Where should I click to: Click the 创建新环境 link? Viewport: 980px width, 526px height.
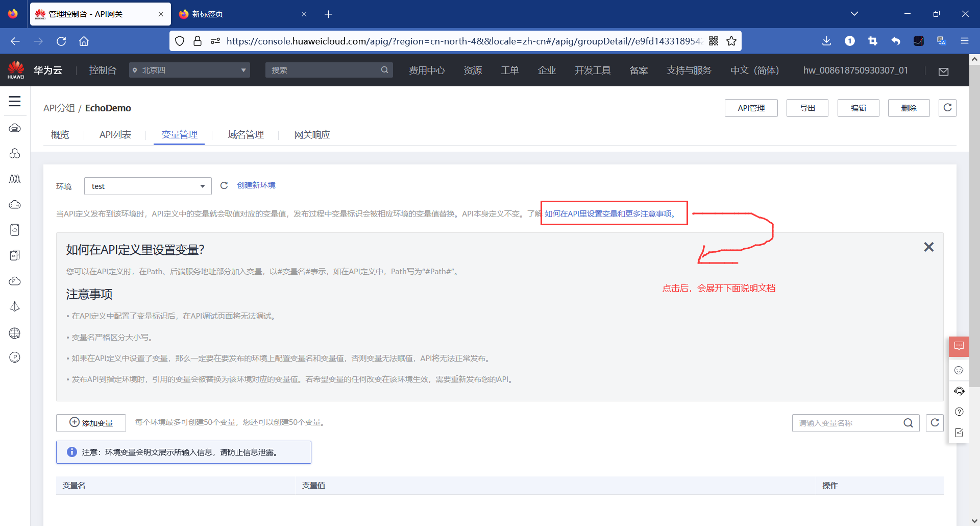coord(256,185)
